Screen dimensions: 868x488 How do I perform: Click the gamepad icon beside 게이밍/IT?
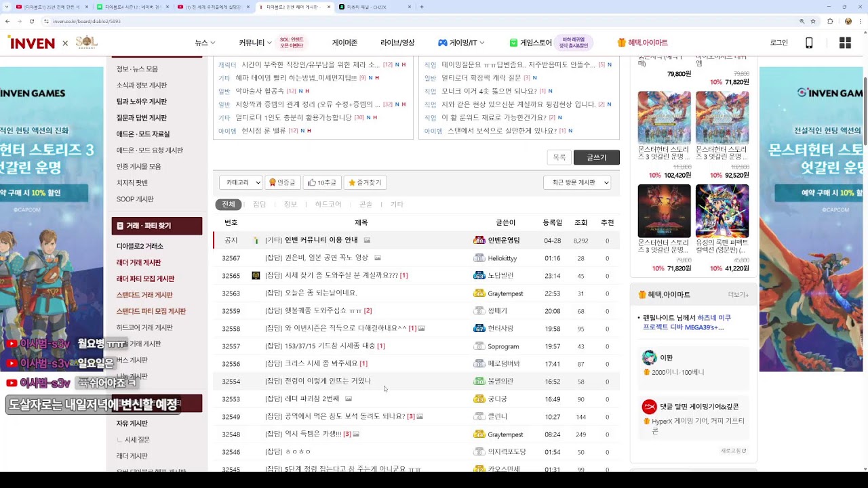point(442,43)
